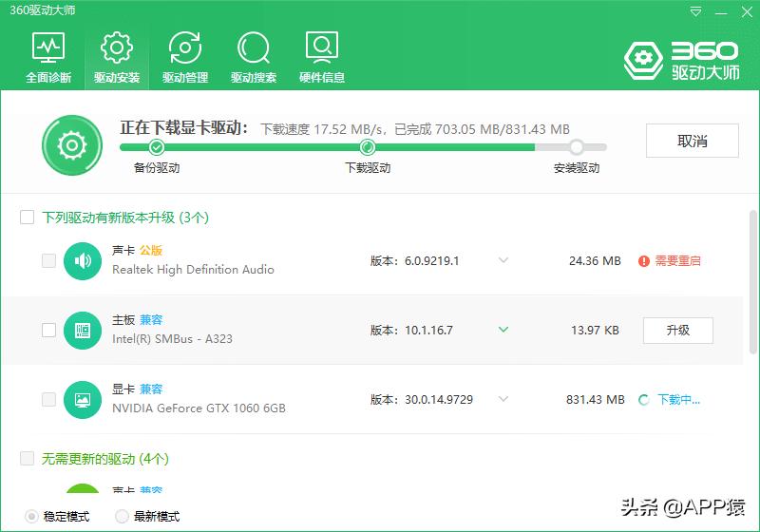Click the 无需更新的驱动 (4个) heading

[105, 458]
